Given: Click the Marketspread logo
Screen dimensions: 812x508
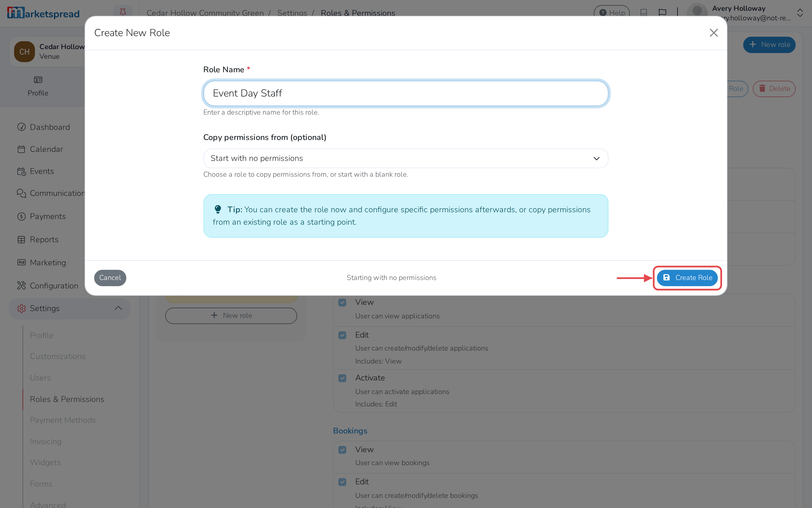Looking at the screenshot, I should (x=43, y=13).
